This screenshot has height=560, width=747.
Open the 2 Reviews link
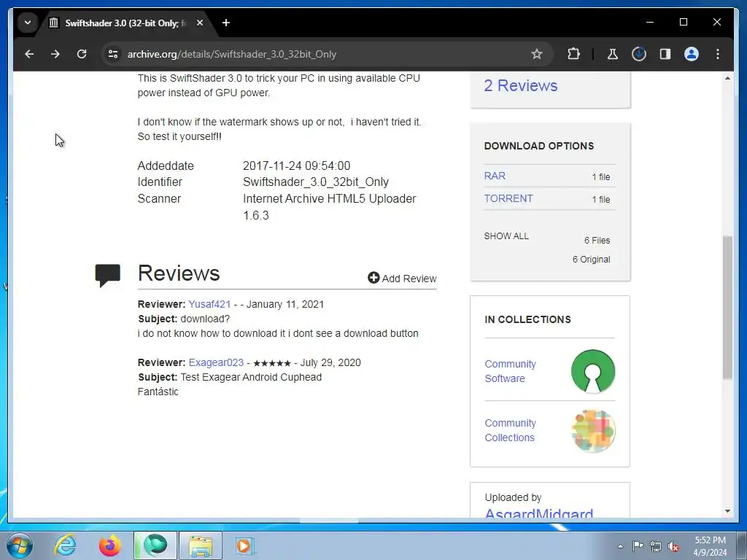520,86
